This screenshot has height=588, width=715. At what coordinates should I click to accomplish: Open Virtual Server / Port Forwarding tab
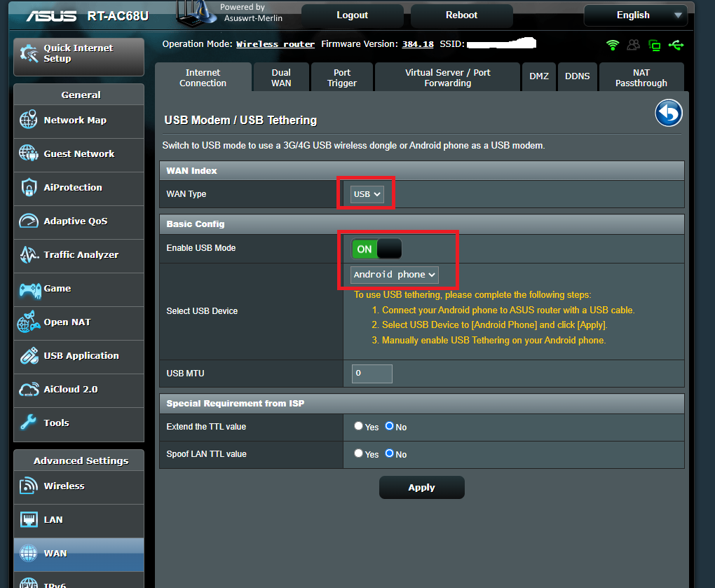[x=447, y=78]
